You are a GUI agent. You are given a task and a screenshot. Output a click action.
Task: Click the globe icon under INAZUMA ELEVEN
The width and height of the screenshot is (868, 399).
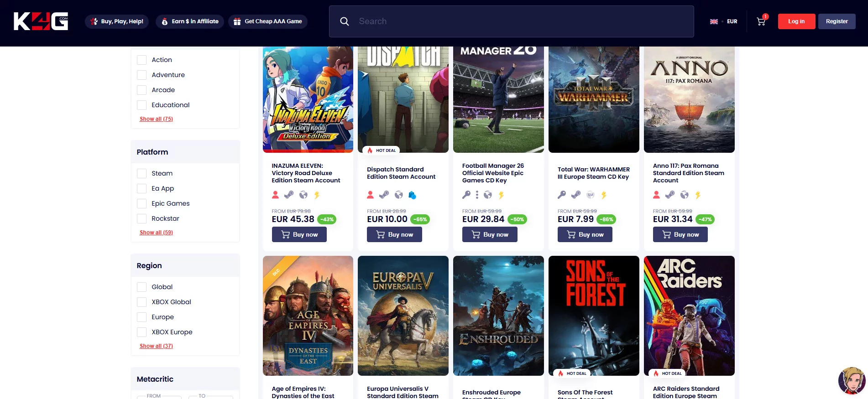[303, 195]
